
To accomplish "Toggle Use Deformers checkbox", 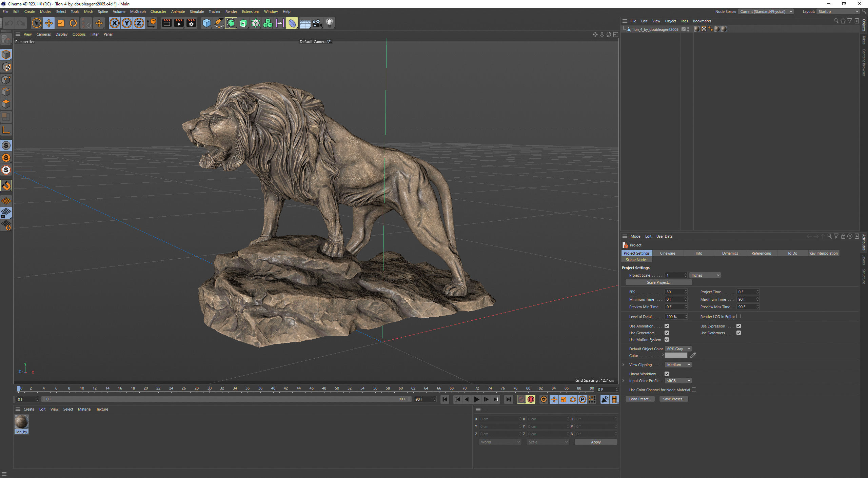I will pyautogui.click(x=738, y=333).
